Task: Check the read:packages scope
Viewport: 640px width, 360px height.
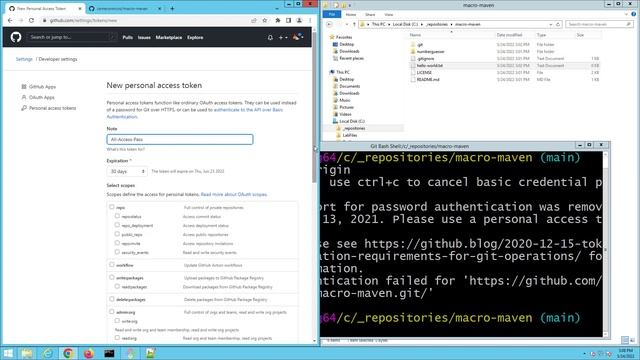Action: [117, 286]
